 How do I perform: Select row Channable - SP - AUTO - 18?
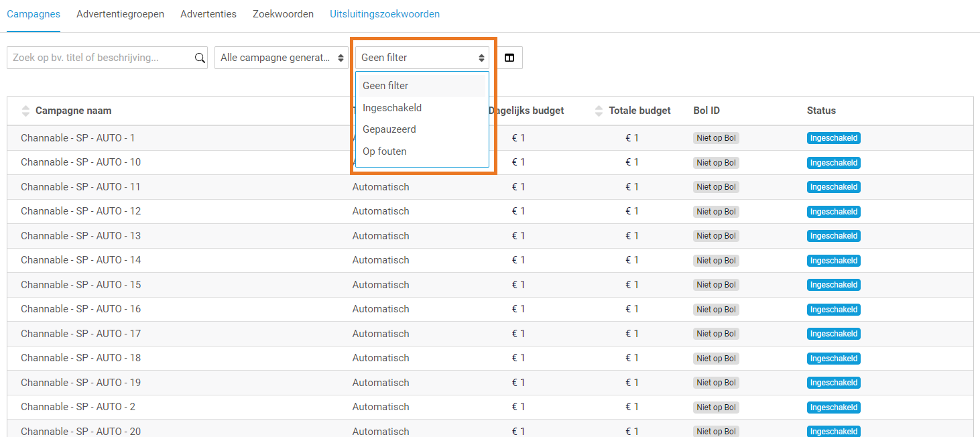490,358
